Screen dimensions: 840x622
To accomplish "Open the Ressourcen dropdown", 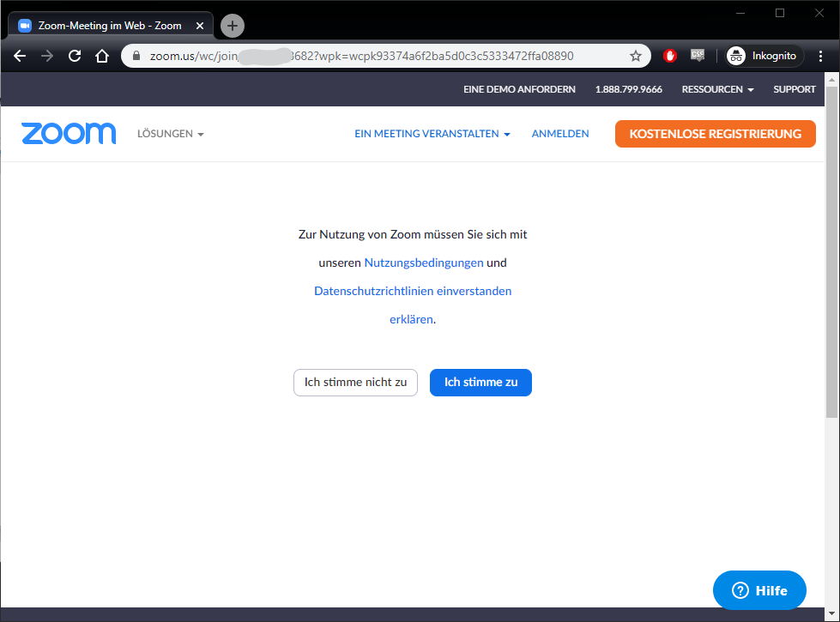I will pos(717,89).
